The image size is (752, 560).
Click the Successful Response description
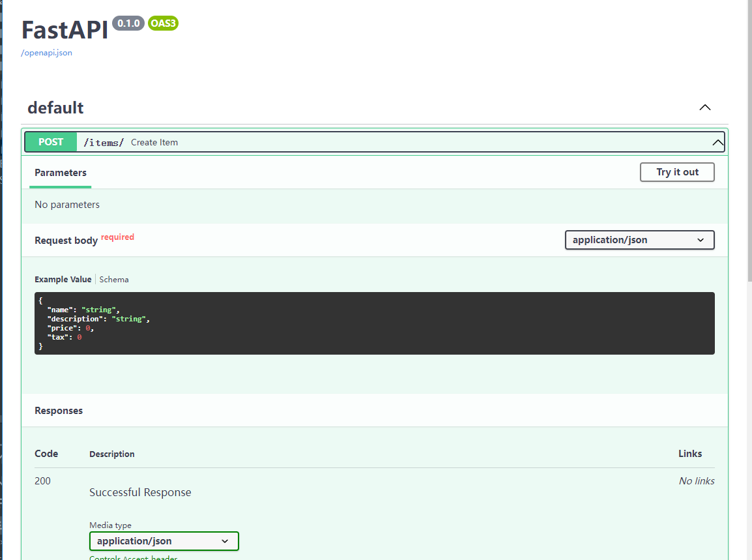coord(140,492)
